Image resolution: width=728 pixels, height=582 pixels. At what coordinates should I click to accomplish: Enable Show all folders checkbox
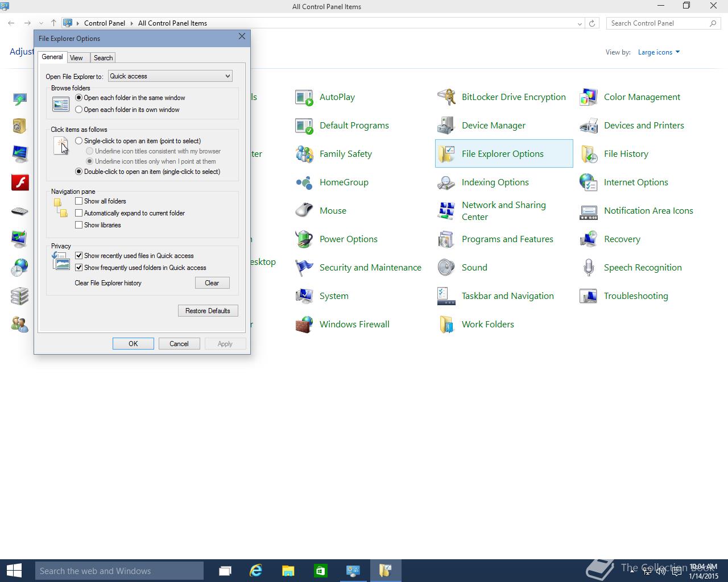tap(79, 201)
